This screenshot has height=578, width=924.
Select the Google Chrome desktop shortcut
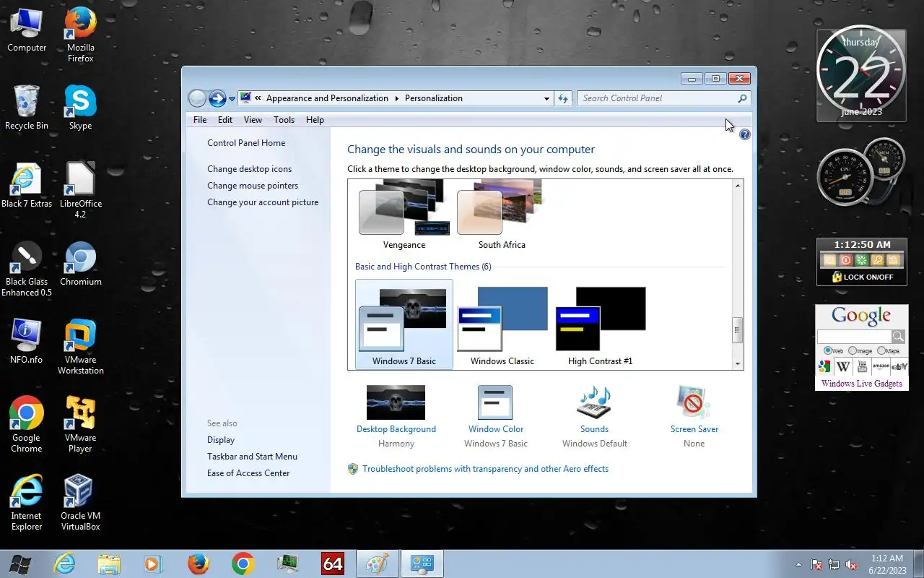pyautogui.click(x=27, y=425)
